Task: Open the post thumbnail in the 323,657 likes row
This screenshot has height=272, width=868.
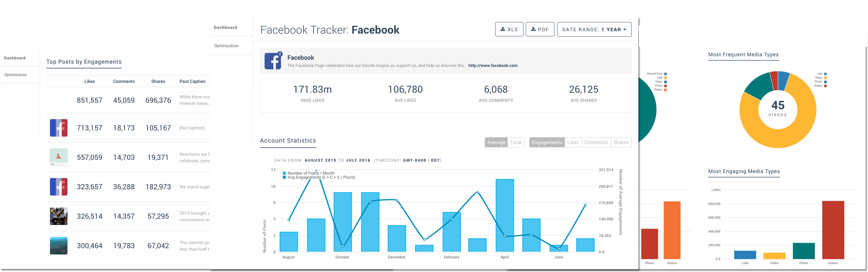Action: [59, 187]
